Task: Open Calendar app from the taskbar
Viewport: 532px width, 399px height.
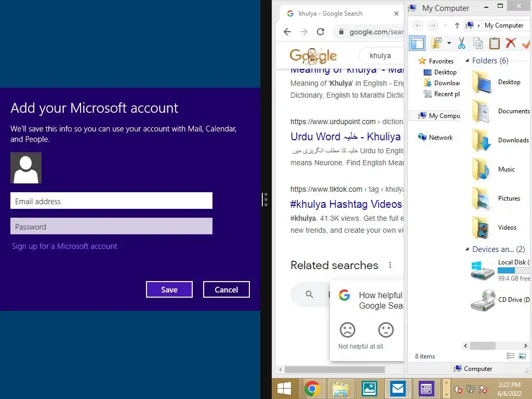Action: pos(426,389)
